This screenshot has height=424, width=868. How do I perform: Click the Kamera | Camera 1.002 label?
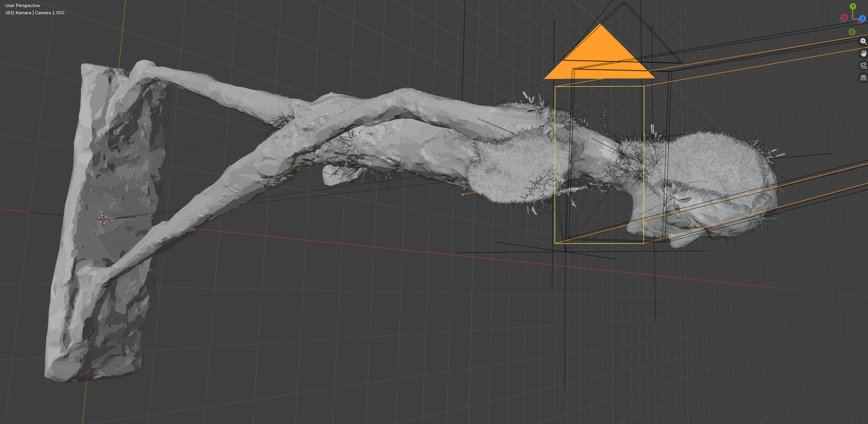[35, 13]
